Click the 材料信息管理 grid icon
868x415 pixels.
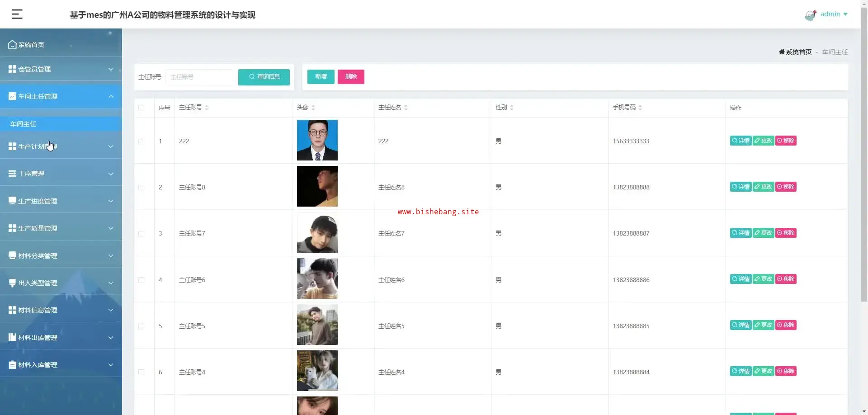(12, 310)
